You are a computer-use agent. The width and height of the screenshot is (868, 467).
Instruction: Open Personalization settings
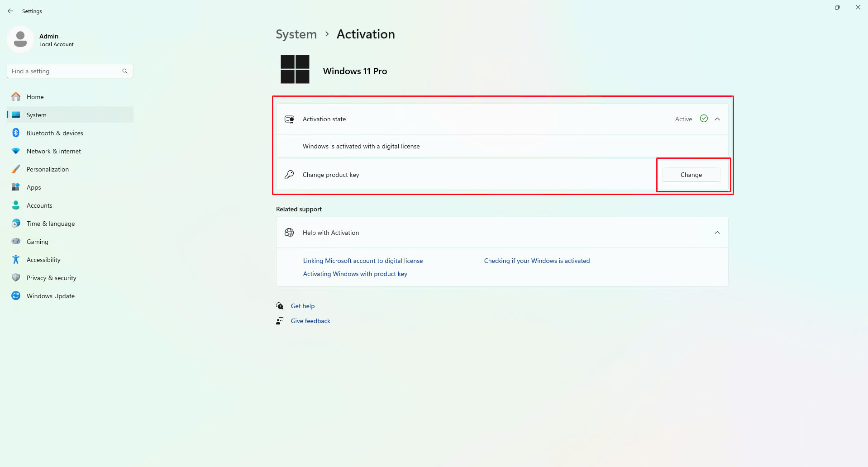70,169
